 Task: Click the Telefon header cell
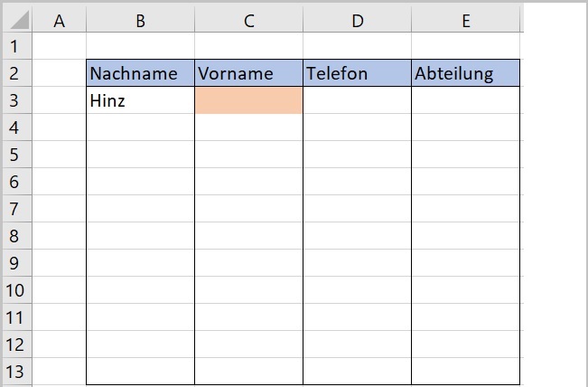click(357, 73)
